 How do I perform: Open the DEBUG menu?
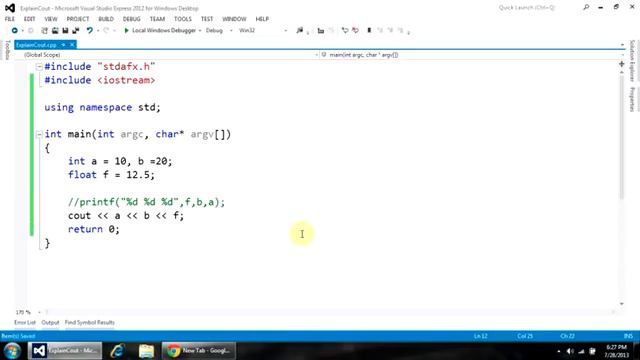click(x=131, y=19)
